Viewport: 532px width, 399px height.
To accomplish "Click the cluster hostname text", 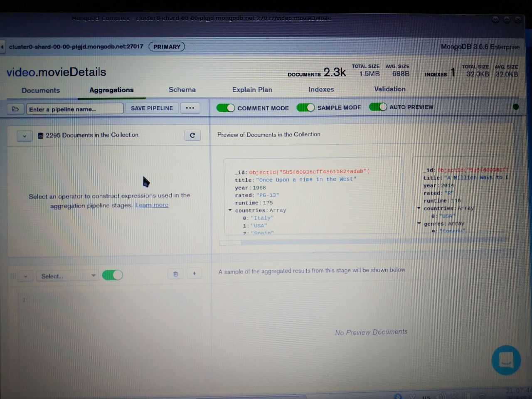I will (x=76, y=47).
